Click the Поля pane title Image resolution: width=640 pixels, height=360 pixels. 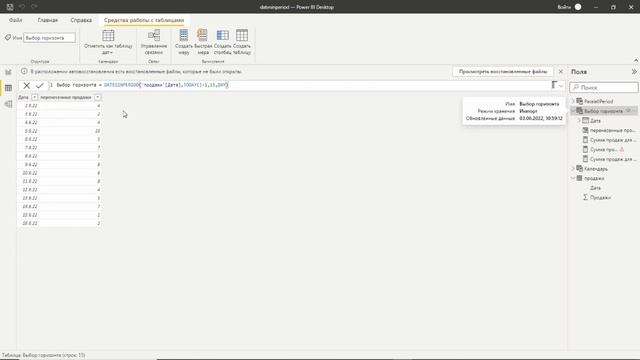pyautogui.click(x=579, y=71)
